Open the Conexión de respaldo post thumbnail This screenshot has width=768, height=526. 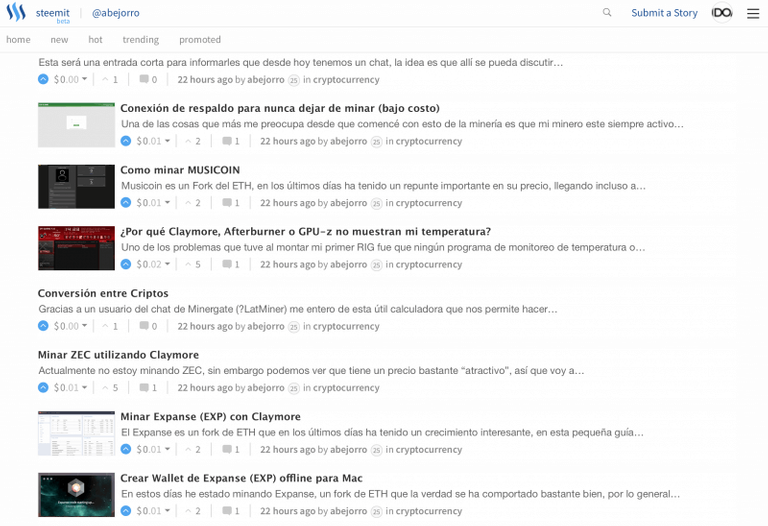click(x=76, y=125)
